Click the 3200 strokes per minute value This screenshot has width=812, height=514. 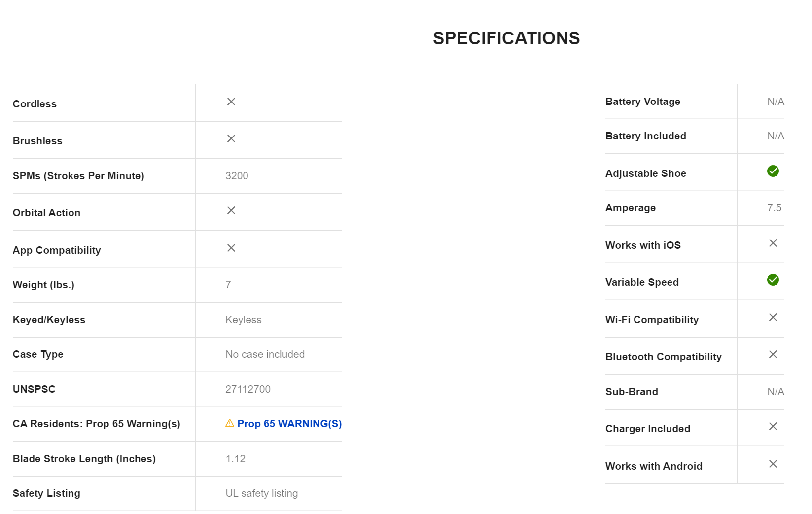coord(237,176)
